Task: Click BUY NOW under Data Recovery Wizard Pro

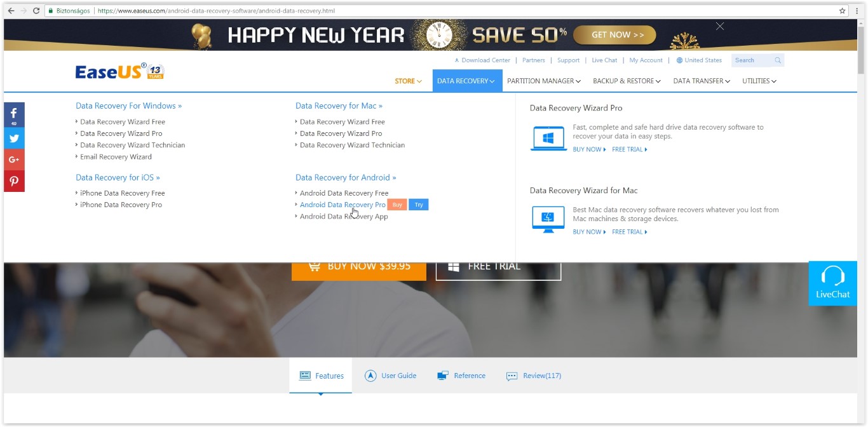Action: click(x=589, y=149)
